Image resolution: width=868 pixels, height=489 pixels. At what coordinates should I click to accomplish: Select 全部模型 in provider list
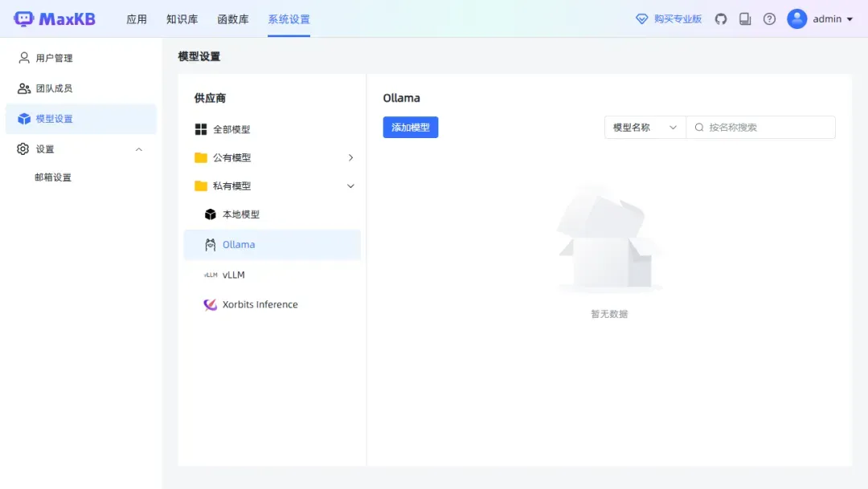[272, 129]
